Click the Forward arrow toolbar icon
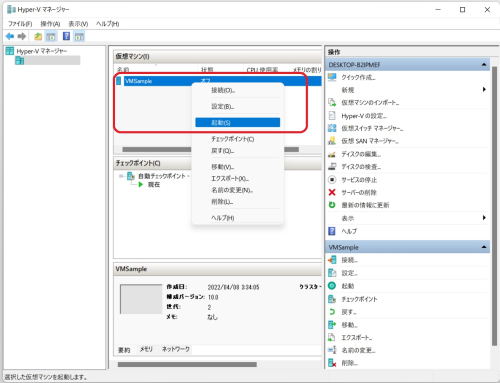The height and width of the screenshot is (383, 500). coord(22,36)
